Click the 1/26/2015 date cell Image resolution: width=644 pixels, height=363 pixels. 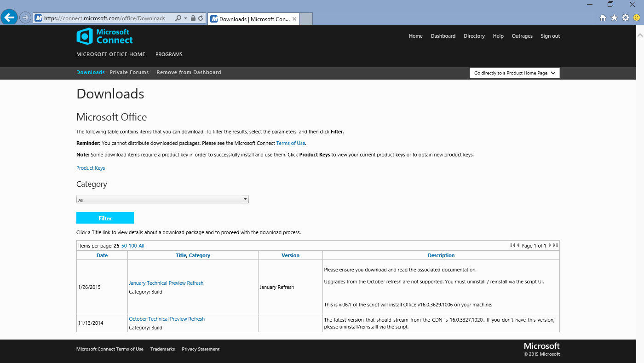tap(102, 287)
